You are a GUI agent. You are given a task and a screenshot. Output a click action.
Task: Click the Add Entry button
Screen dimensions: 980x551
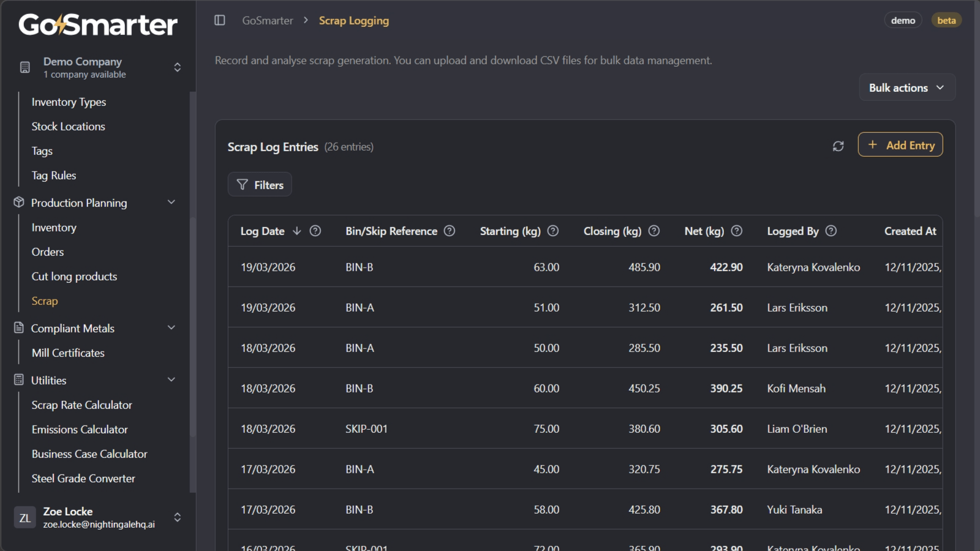pyautogui.click(x=900, y=144)
